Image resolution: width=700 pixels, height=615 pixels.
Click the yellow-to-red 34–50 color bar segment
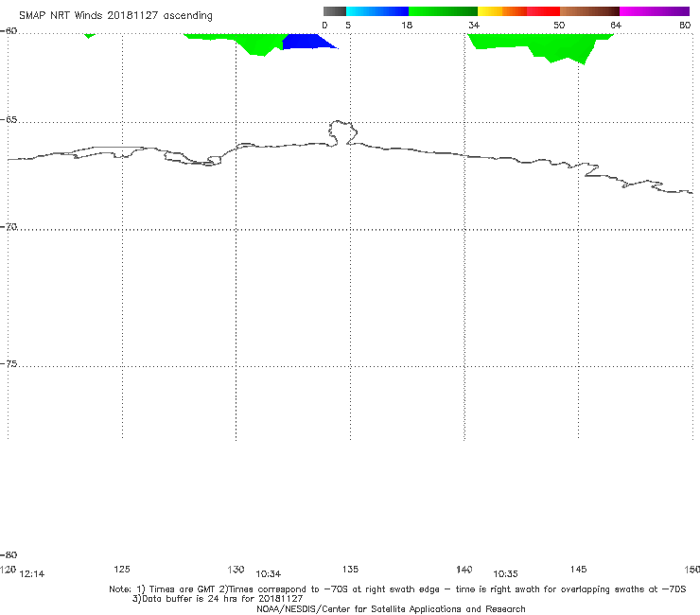518,11
